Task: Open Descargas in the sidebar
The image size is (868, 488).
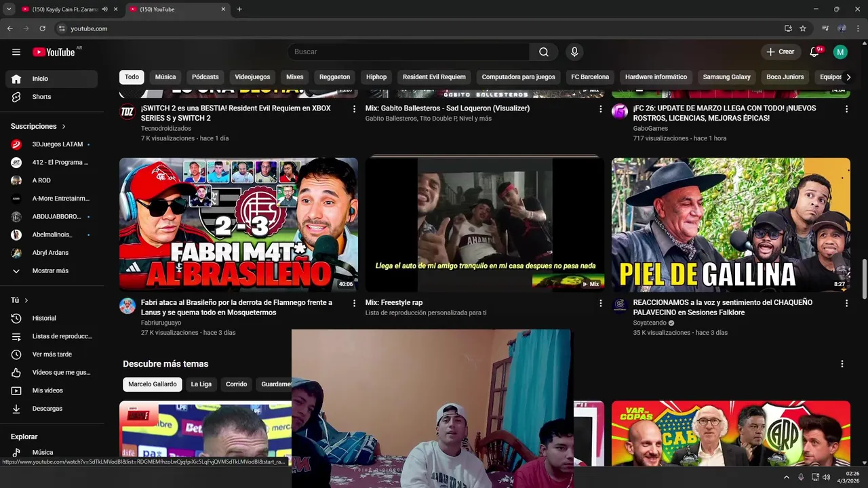Action: (52, 409)
